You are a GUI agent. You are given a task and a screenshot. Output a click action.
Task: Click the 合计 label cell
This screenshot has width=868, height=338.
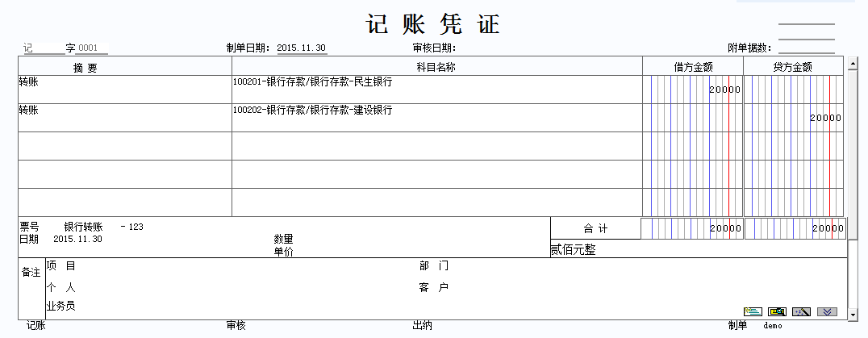(595, 228)
